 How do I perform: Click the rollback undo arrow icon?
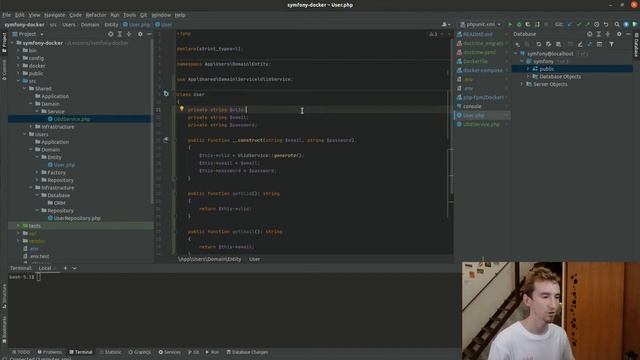click(606, 24)
